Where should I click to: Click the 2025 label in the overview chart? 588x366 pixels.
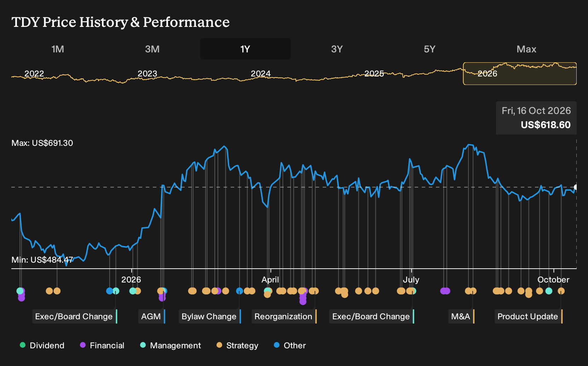[x=374, y=74]
